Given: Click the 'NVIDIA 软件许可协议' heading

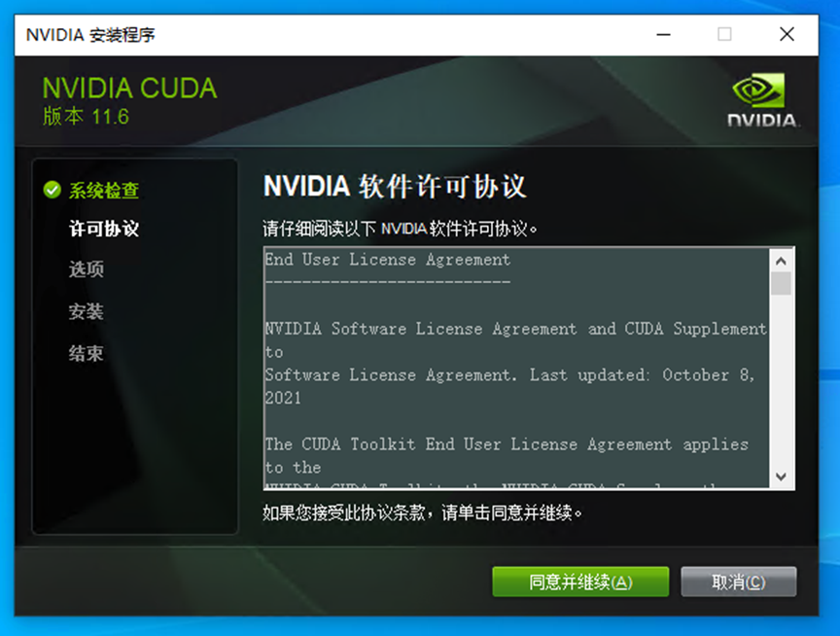Looking at the screenshot, I should coord(395,187).
